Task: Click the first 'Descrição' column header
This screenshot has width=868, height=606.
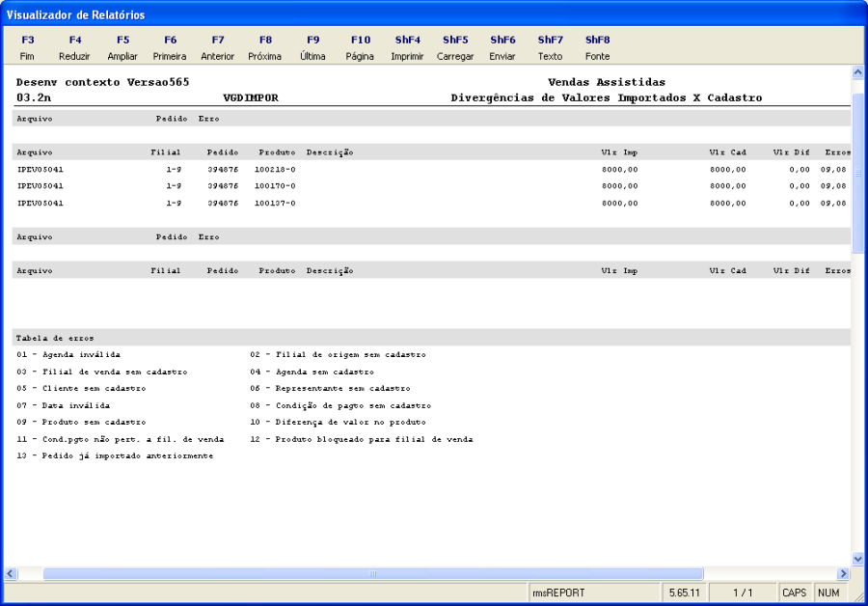Action: (x=330, y=152)
